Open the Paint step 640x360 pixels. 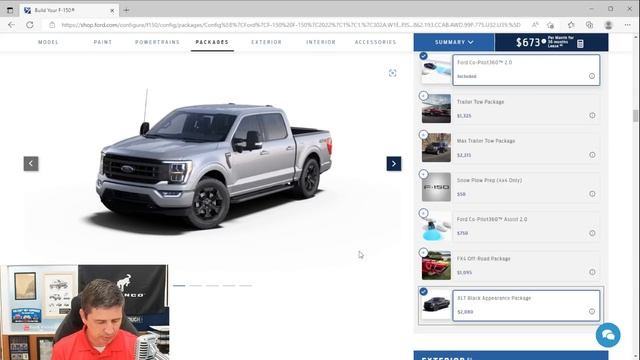tap(103, 42)
